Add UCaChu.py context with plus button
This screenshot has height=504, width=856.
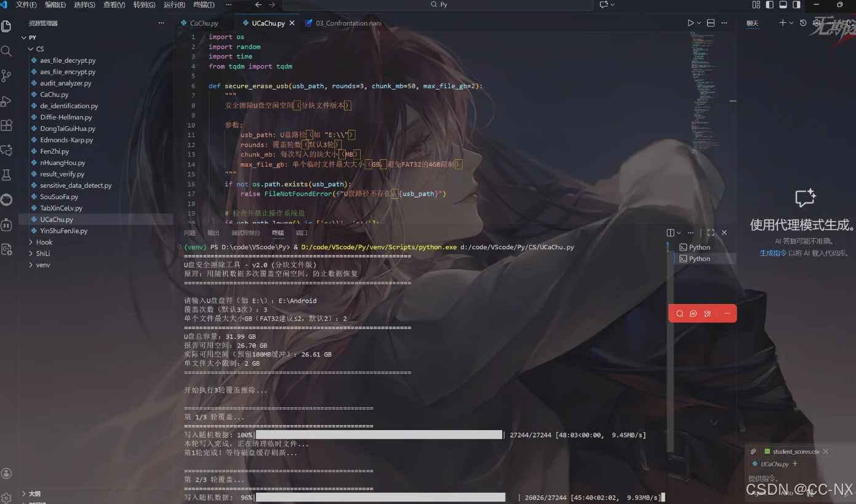795,463
